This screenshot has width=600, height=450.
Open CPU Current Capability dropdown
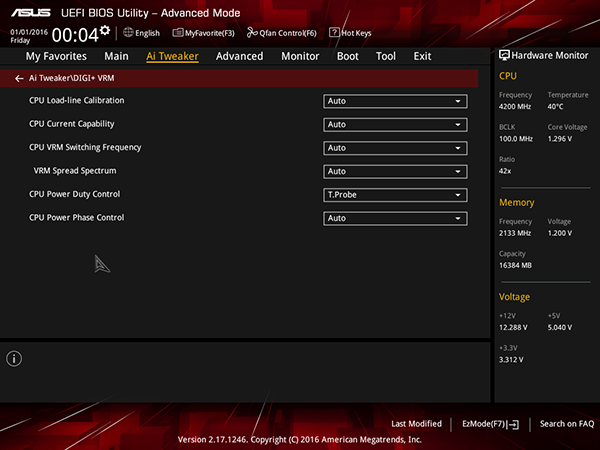pyautogui.click(x=395, y=125)
